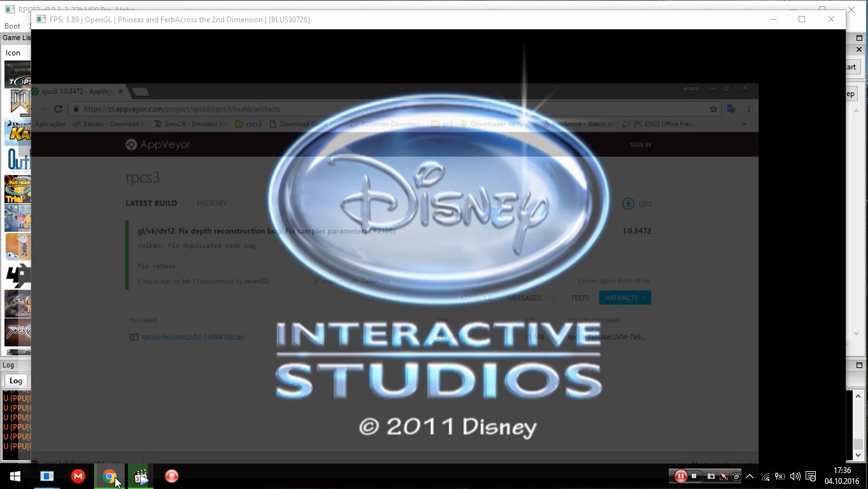The image size is (868, 489).
Task: Open the video editor clapperboard taskbar icon
Action: click(x=141, y=476)
